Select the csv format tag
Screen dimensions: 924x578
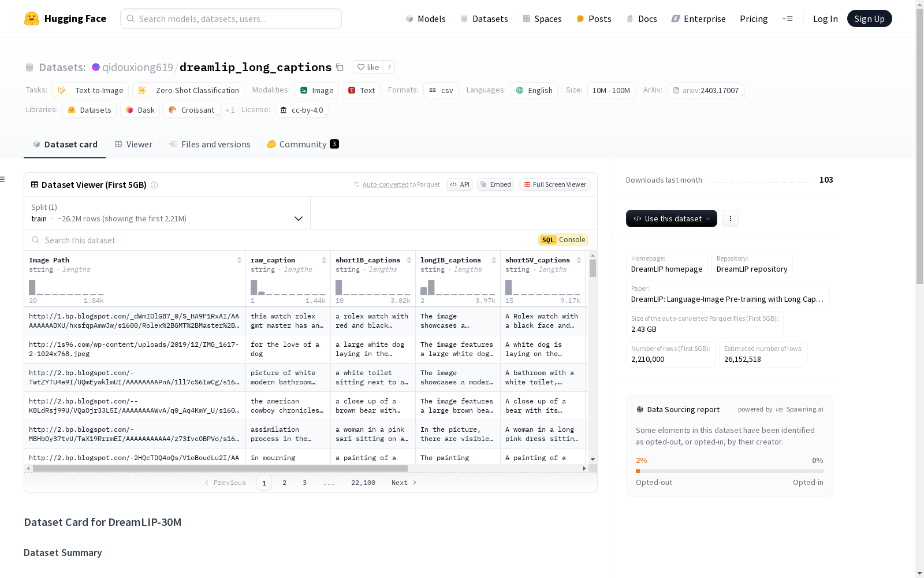(441, 90)
